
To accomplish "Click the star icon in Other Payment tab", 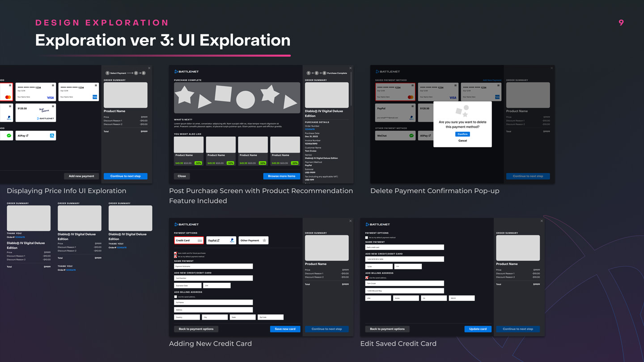I will pos(264,240).
